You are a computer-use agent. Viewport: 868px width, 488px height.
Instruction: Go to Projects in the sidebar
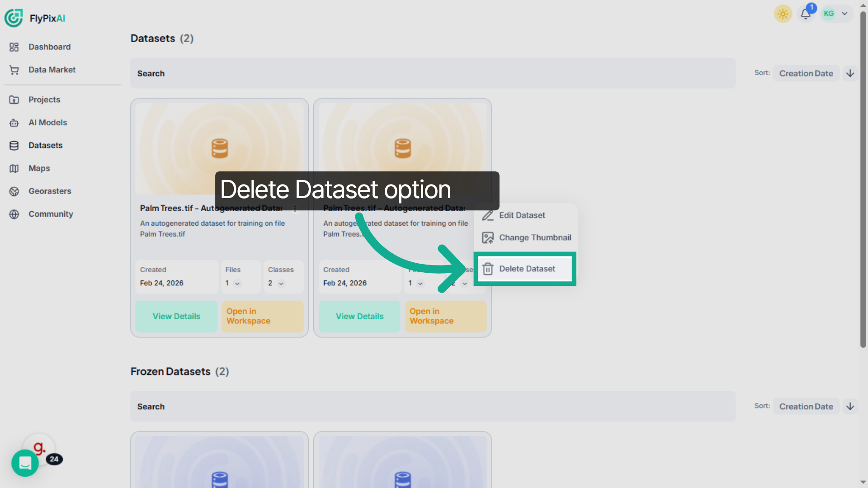coord(44,99)
